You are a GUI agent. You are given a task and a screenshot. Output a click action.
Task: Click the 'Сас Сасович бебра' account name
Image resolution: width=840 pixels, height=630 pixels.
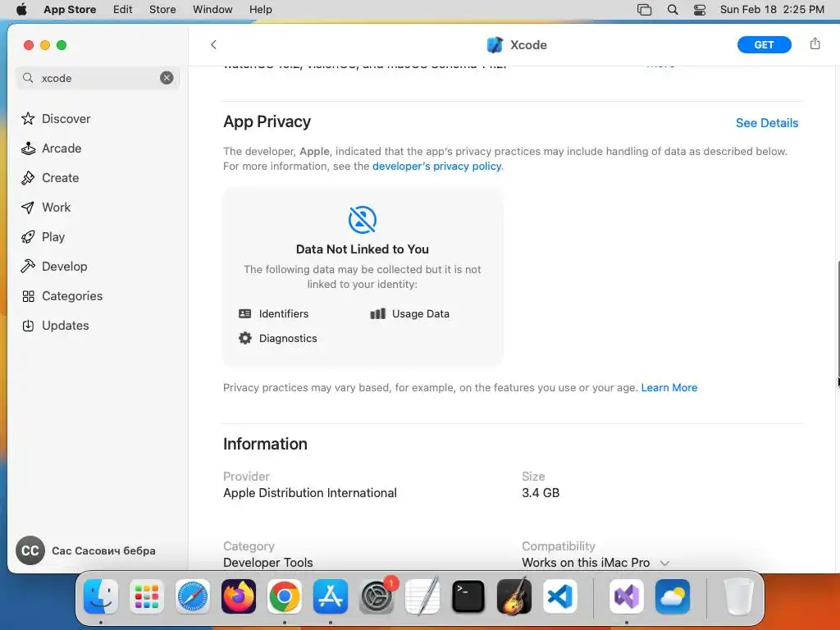tap(103, 550)
